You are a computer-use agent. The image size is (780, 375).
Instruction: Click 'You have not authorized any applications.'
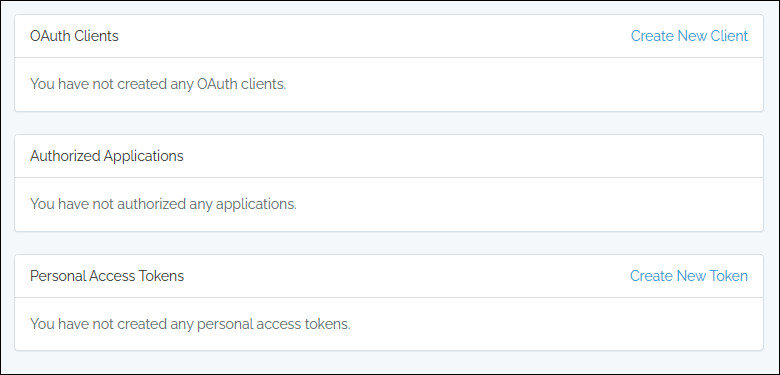(163, 204)
